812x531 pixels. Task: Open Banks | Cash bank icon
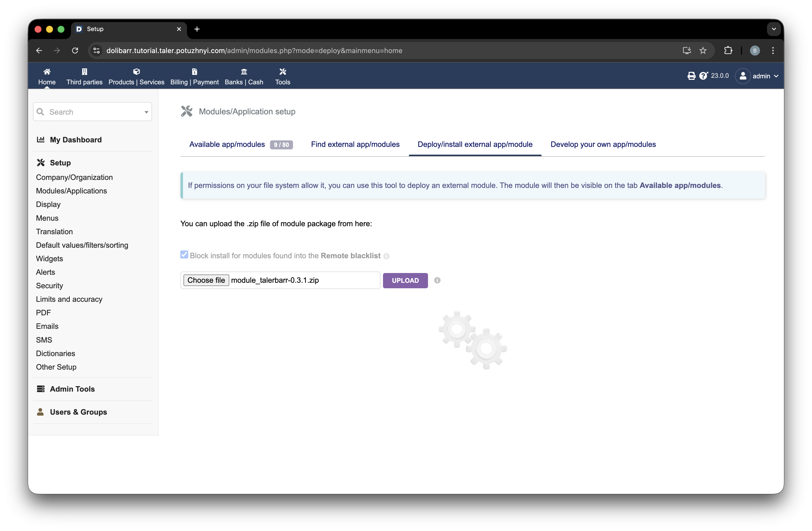click(x=244, y=72)
